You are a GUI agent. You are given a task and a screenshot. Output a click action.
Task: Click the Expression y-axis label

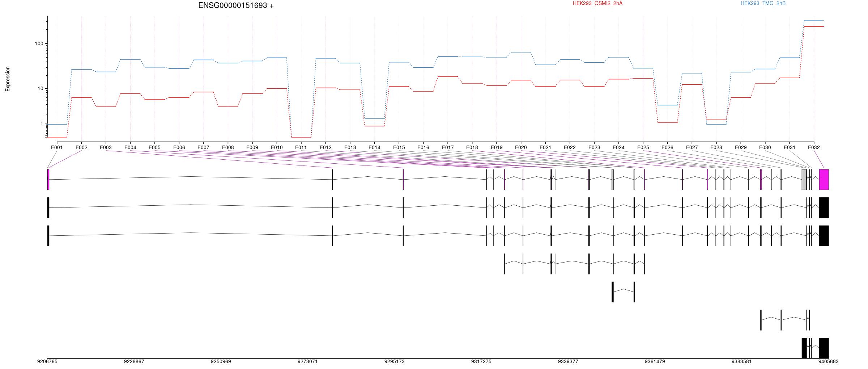tap(8, 79)
